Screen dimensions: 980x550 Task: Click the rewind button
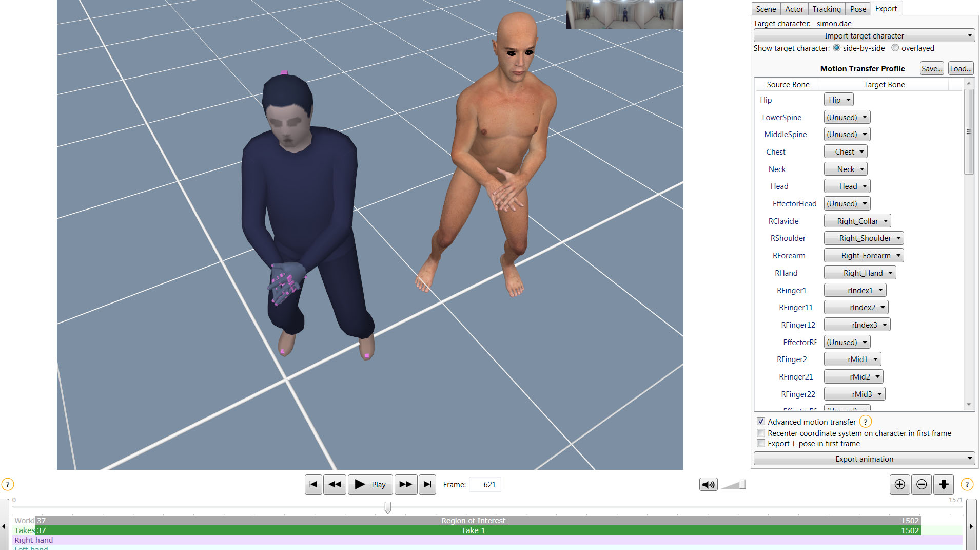coord(335,484)
